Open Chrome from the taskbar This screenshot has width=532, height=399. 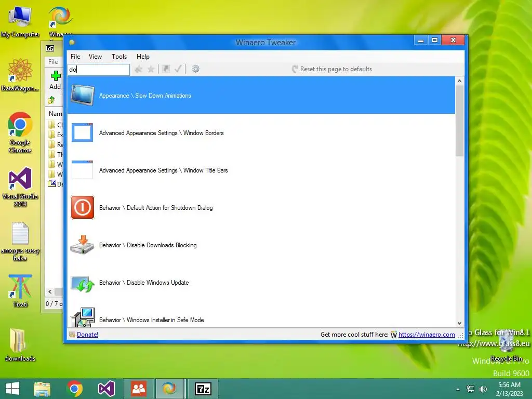point(75,389)
